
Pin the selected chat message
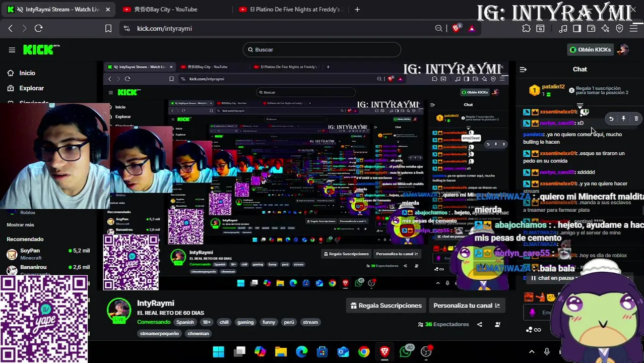pos(623,119)
